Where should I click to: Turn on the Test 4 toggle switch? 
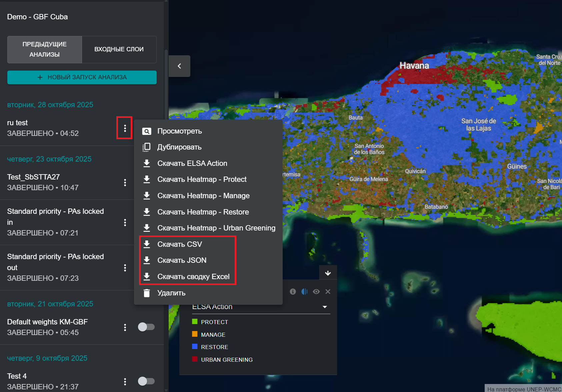146,381
